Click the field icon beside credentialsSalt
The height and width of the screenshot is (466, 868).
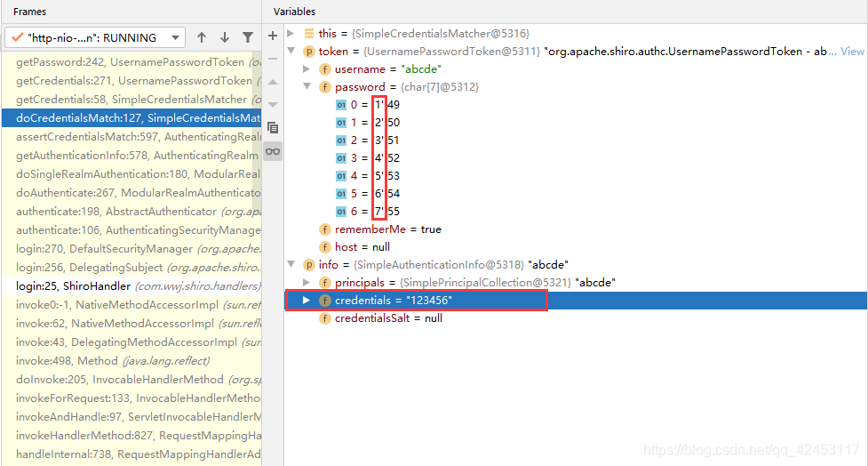[325, 318]
